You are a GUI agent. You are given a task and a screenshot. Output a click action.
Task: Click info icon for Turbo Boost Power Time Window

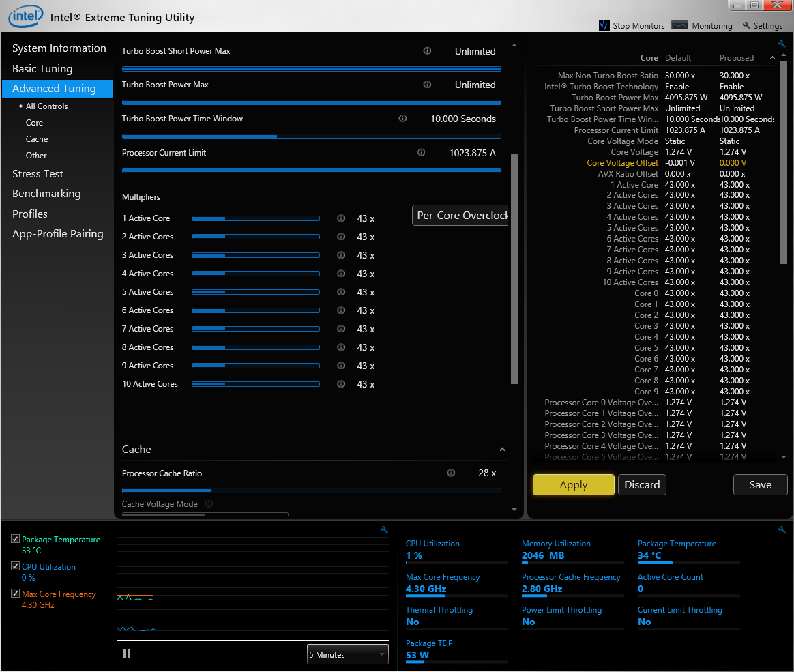[x=402, y=118]
